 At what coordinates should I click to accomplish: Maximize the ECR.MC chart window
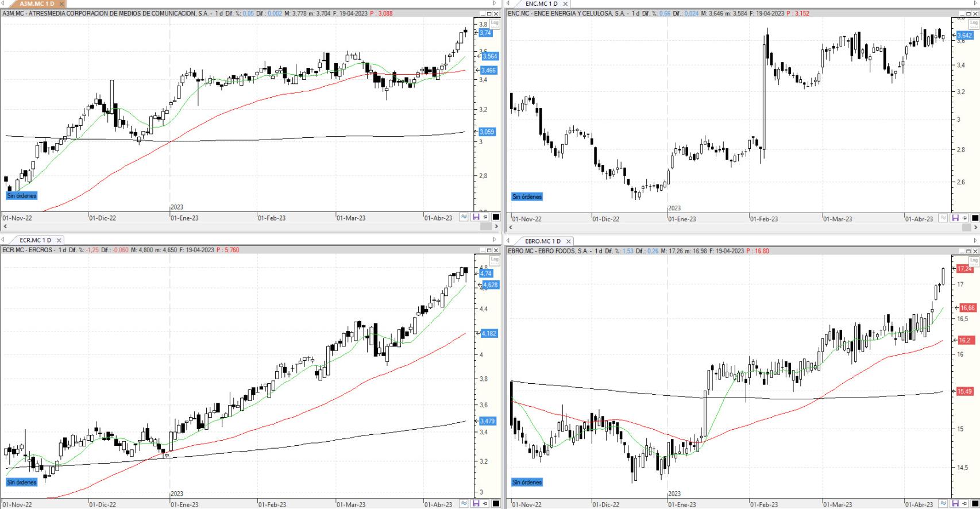pyautogui.click(x=490, y=250)
